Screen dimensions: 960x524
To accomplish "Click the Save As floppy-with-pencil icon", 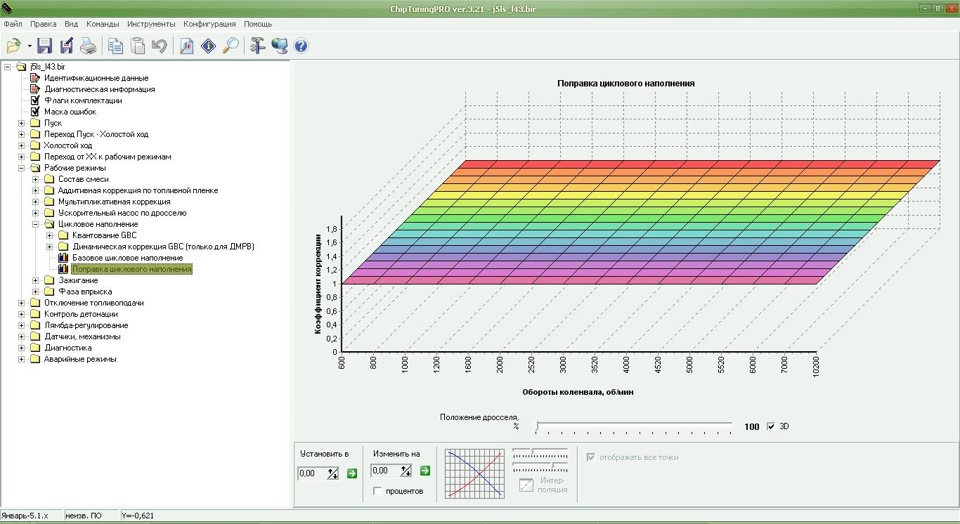I will (x=66, y=46).
